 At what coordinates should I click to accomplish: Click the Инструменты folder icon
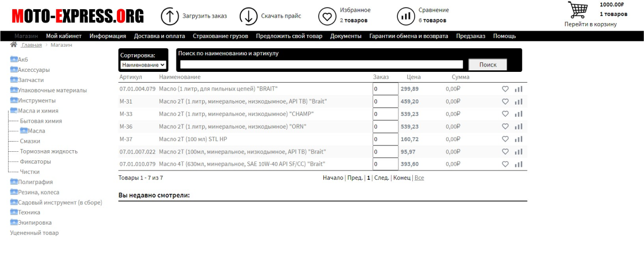[14, 100]
